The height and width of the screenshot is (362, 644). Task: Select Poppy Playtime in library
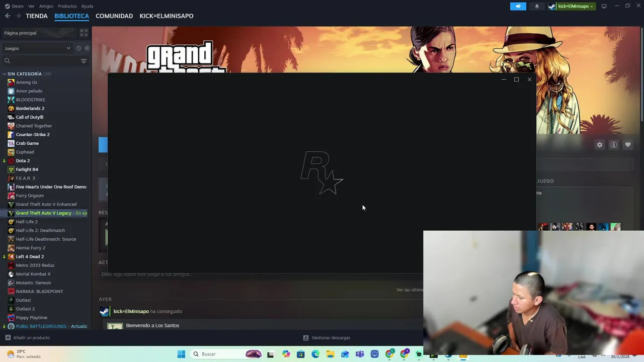31,318
